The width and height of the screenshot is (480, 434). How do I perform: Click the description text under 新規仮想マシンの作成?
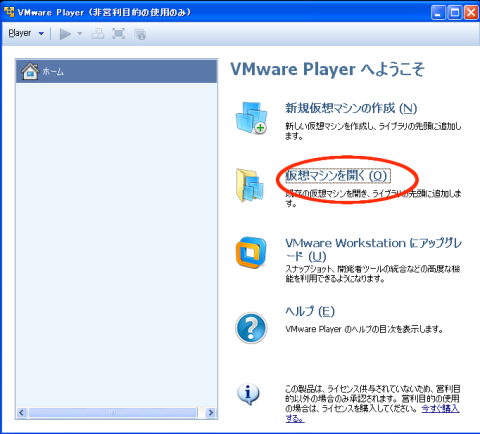(x=373, y=131)
